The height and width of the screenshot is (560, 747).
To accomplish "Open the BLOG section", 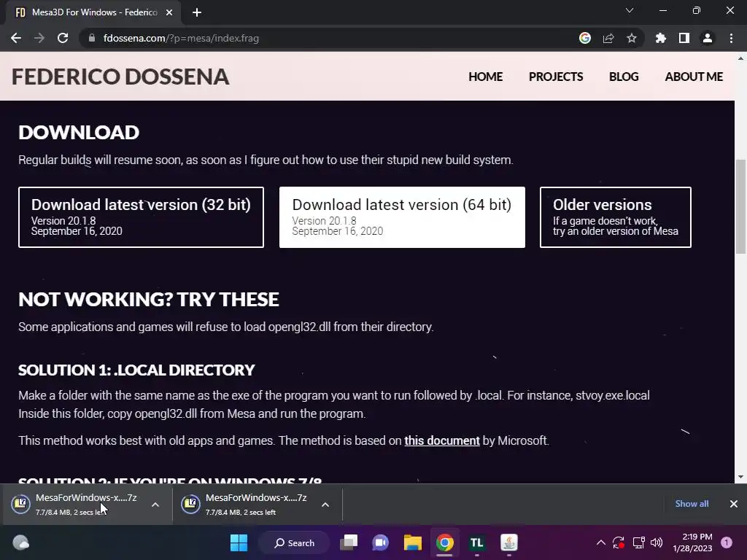I will [624, 77].
